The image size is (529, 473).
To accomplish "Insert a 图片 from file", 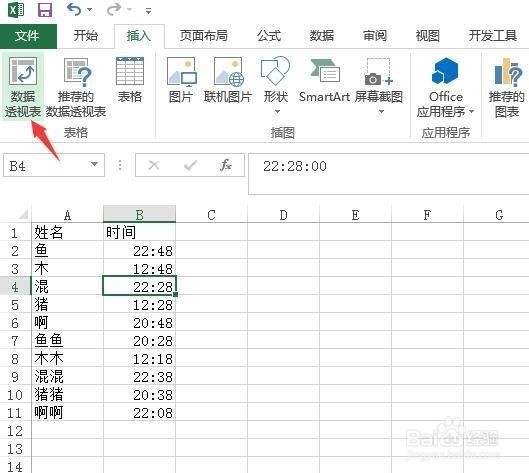I will pyautogui.click(x=181, y=81).
